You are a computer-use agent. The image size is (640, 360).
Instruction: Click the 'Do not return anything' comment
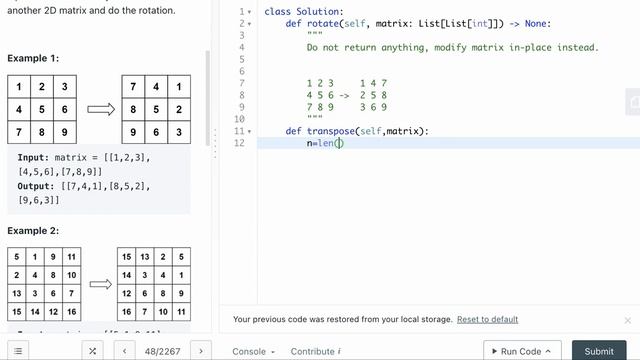coord(452,47)
